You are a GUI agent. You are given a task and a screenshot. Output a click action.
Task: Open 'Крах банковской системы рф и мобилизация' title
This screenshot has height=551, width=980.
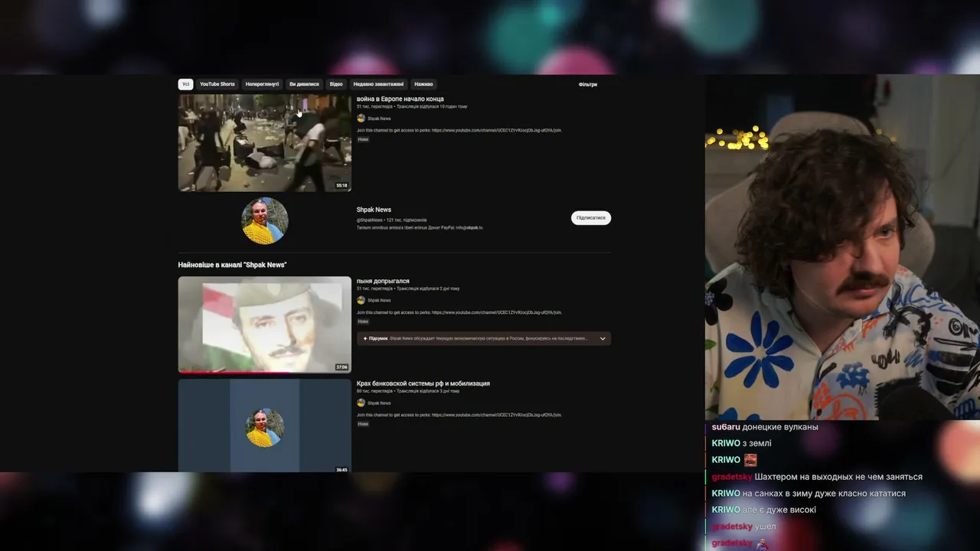423,383
